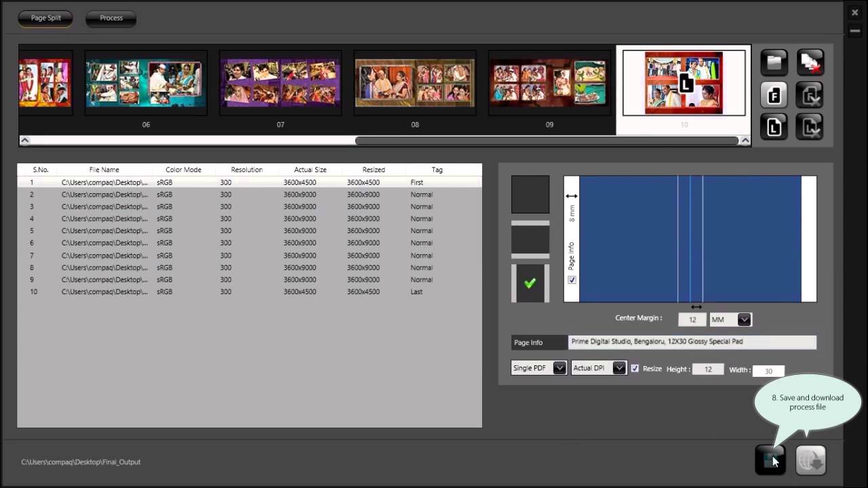Click the save process file icon

coord(770,461)
